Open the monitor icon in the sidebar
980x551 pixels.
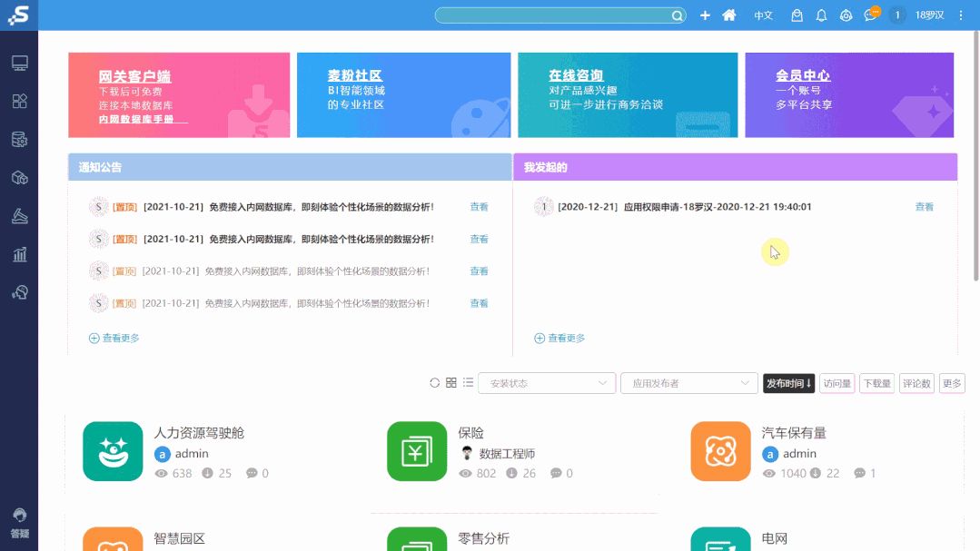(19, 64)
